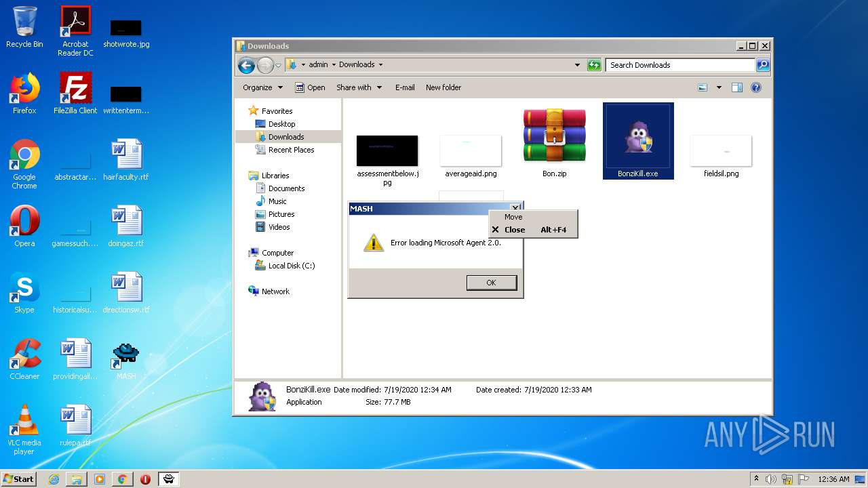Select directionsw.rtf desktop file
This screenshot has height=488, width=868.
126,293
